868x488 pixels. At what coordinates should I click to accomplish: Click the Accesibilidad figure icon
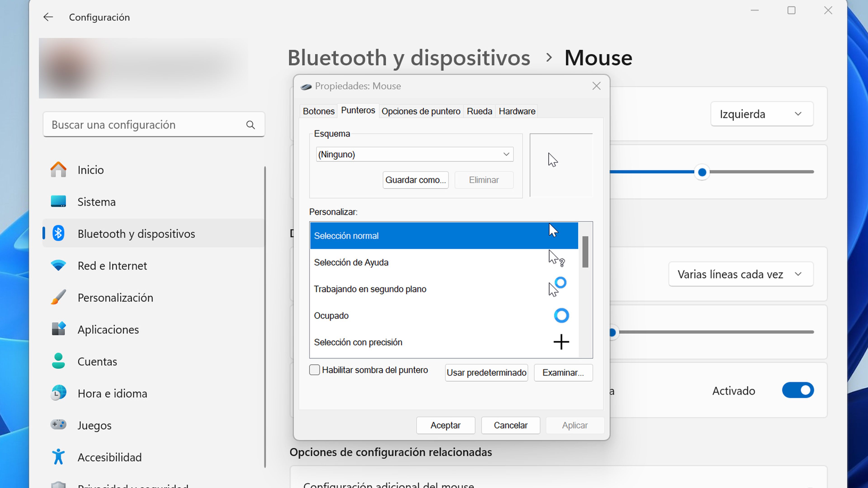58,457
